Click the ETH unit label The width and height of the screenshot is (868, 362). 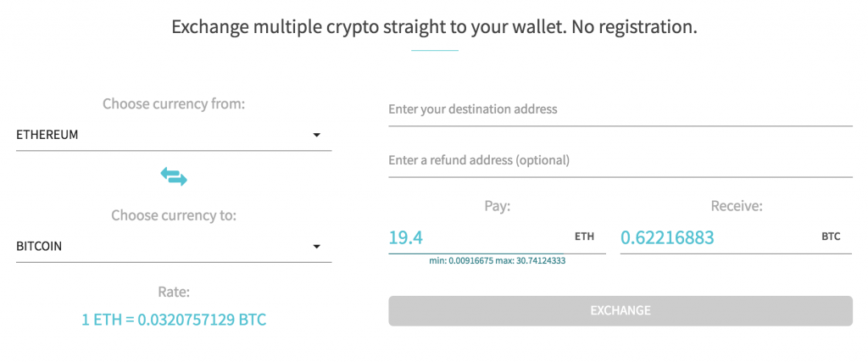point(585,237)
